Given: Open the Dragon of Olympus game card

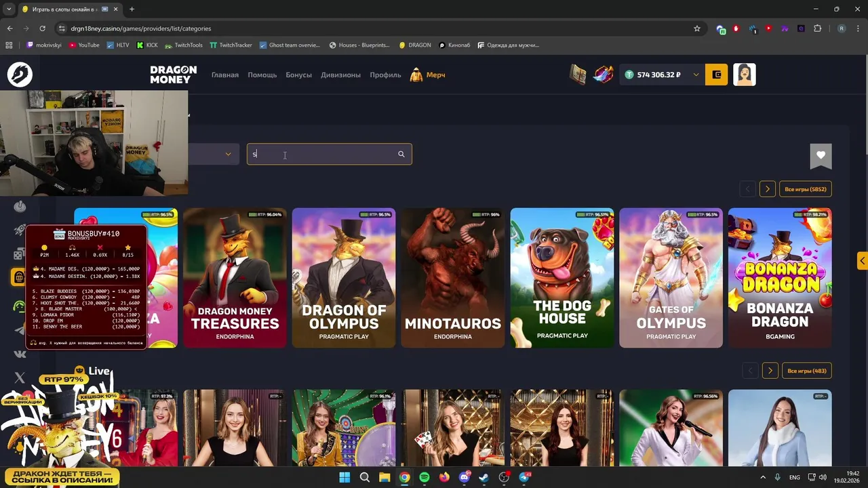Looking at the screenshot, I should tap(344, 278).
